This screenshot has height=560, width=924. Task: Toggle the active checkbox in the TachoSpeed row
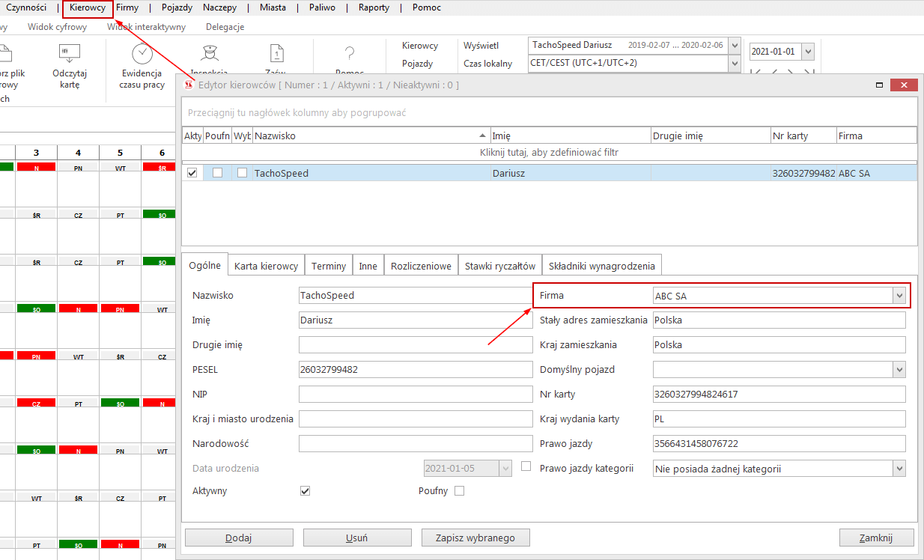click(x=192, y=173)
